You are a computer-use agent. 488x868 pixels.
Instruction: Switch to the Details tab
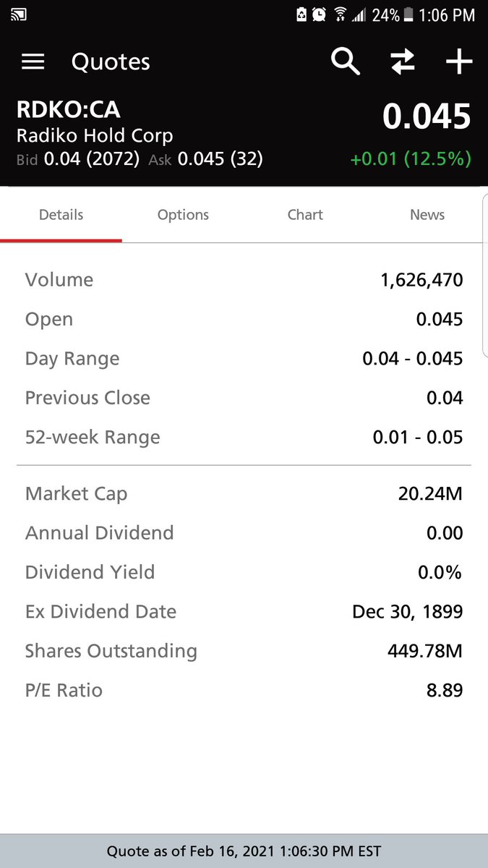pos(61,215)
